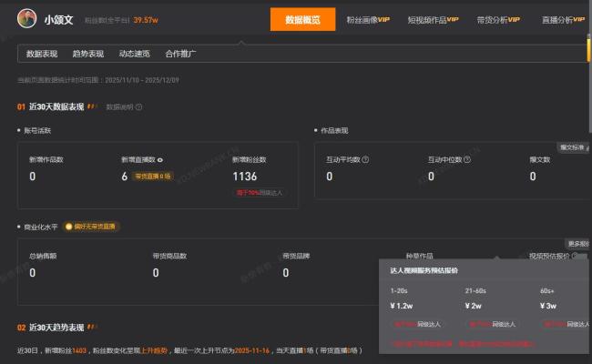The width and height of the screenshot is (592, 364).
Task: Click the help icon beside 互动中位数
Action: click(x=467, y=159)
